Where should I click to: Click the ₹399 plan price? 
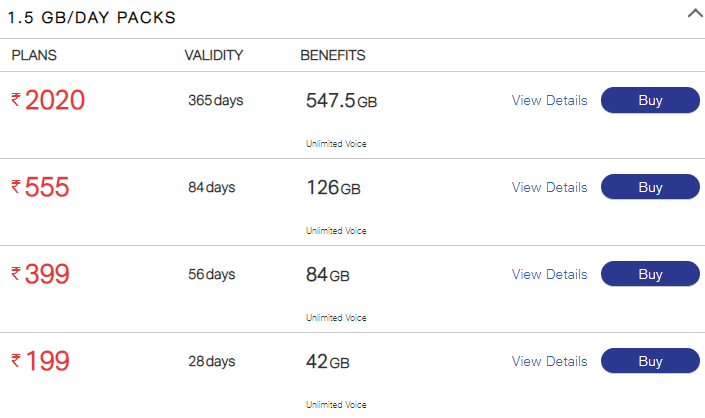point(41,274)
